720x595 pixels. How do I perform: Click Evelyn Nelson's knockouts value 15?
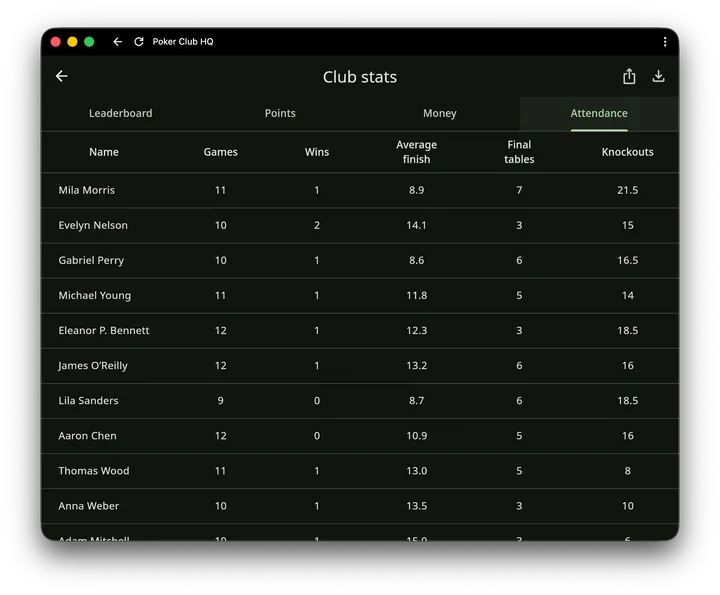627,225
